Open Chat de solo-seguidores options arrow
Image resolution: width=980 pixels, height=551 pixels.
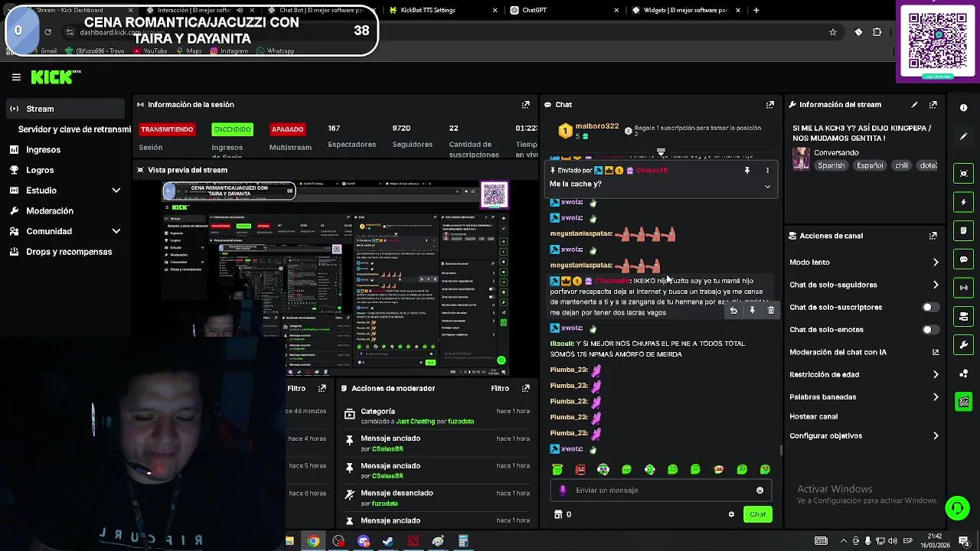(936, 285)
